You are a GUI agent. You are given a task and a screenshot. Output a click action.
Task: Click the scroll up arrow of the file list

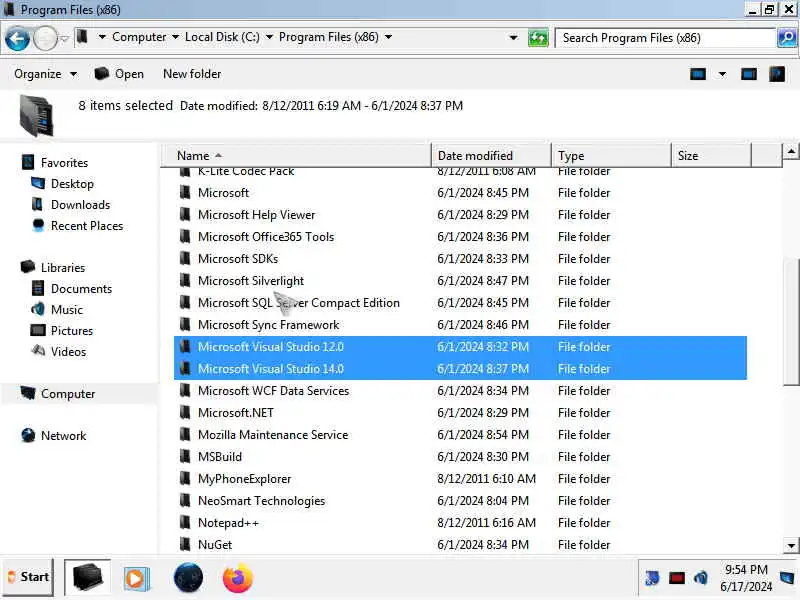tap(790, 152)
